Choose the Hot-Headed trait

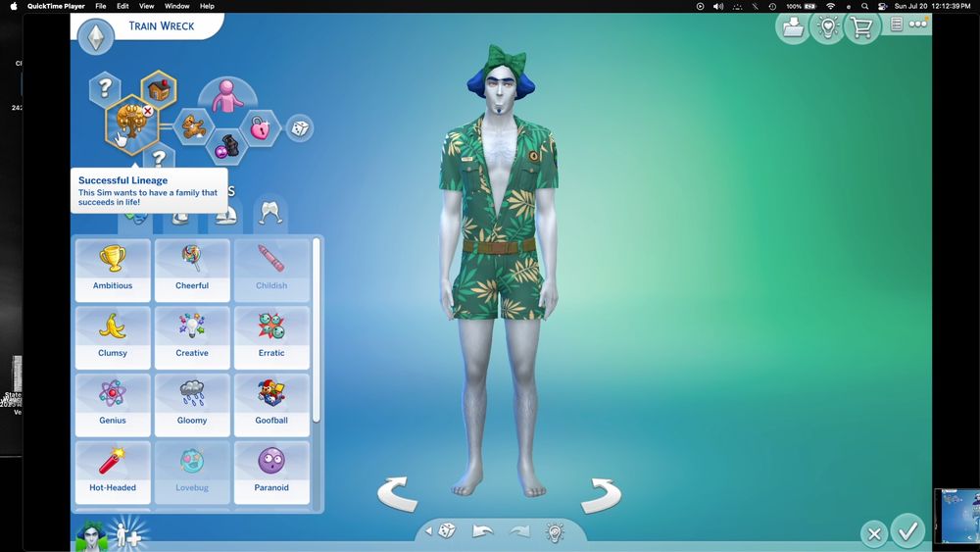[113, 473]
